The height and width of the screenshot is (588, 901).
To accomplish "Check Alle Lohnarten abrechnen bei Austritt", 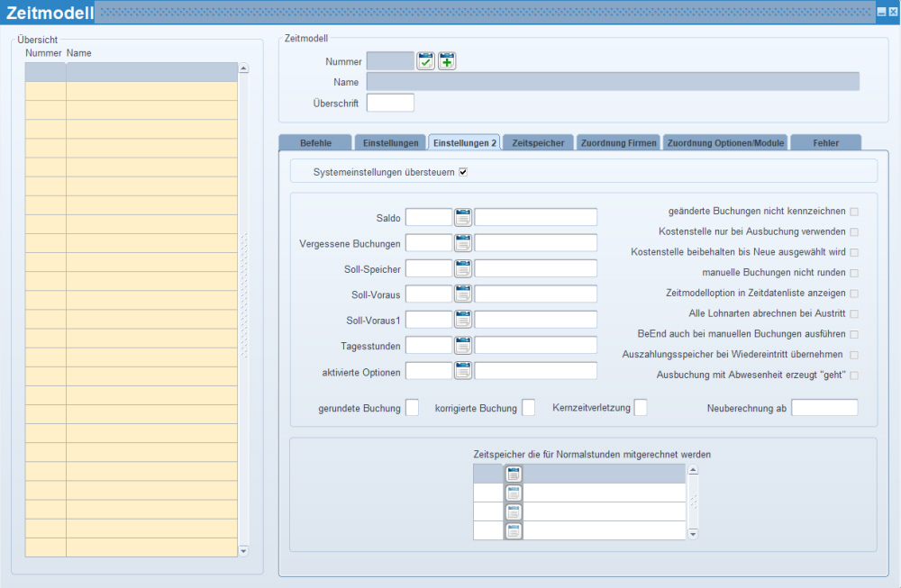I will 854,314.
